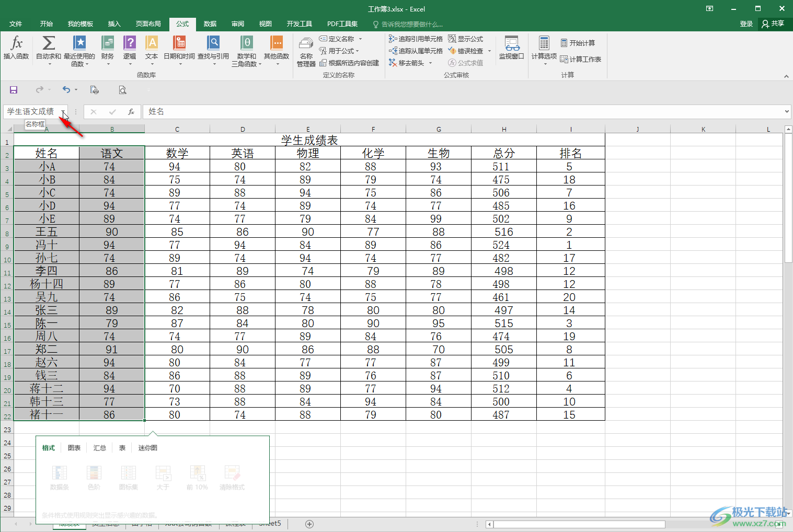This screenshot has height=532, width=793.
Task: Select Clear Format (清除格式) in quick analysis
Action: 232,478
